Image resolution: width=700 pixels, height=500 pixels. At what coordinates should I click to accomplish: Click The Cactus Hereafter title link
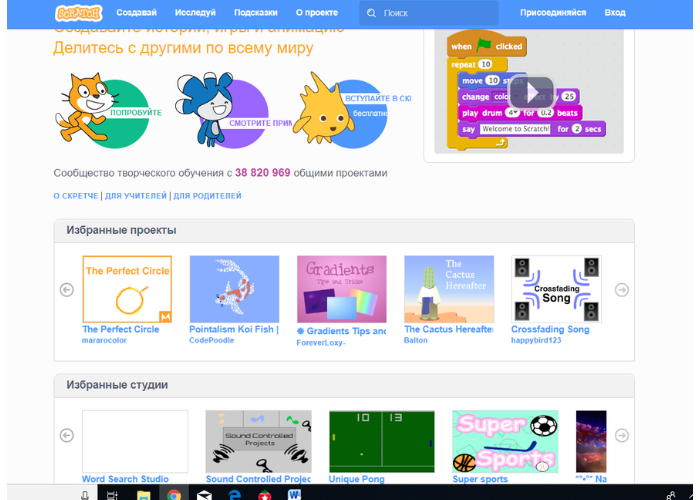[x=449, y=329]
